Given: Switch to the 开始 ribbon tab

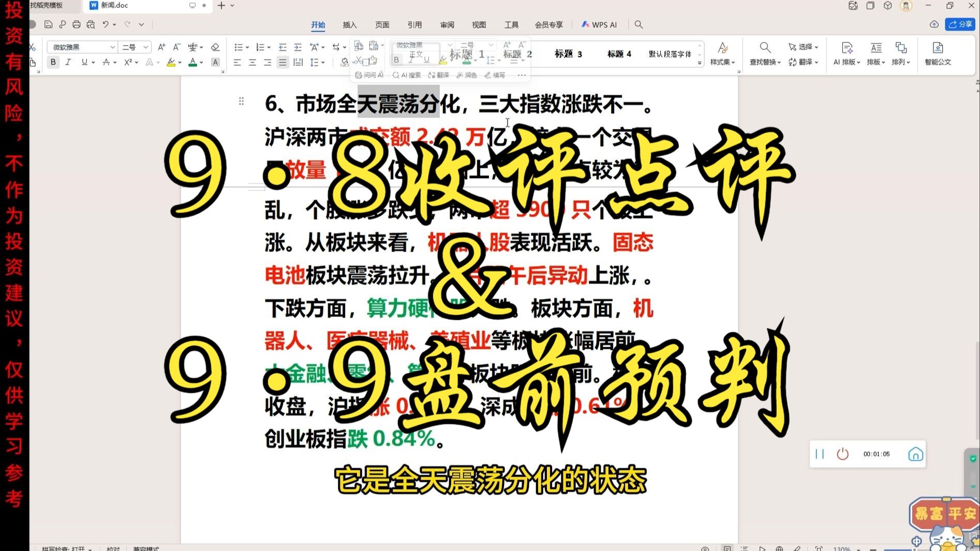Looking at the screenshot, I should point(318,25).
